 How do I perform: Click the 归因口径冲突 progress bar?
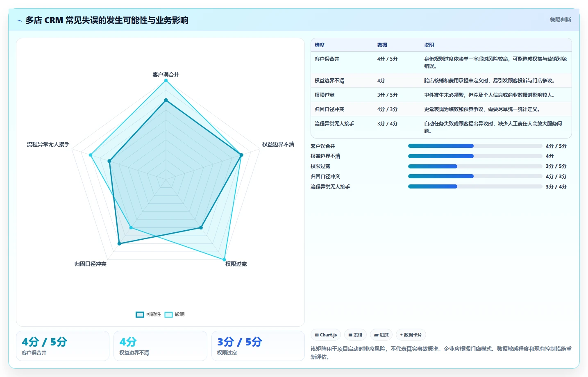(x=475, y=176)
